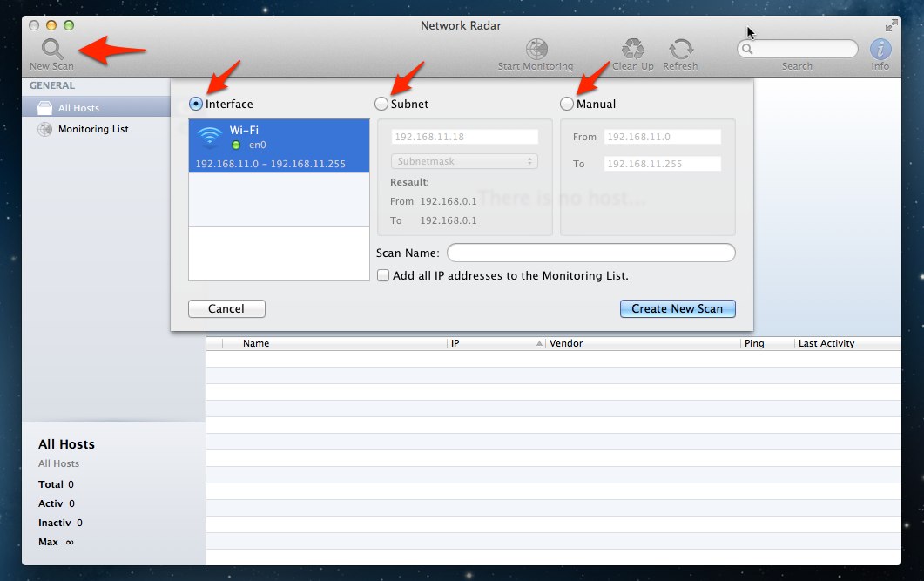Select the Wi-Fi en0 interface row
Image resolution: width=924 pixels, height=581 pixels.
tap(279, 145)
